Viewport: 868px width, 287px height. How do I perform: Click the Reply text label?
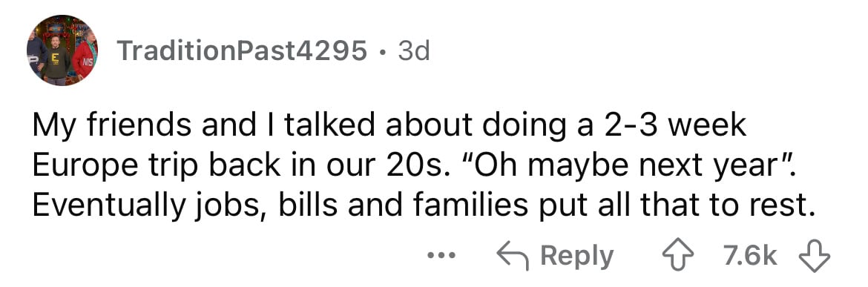577,257
